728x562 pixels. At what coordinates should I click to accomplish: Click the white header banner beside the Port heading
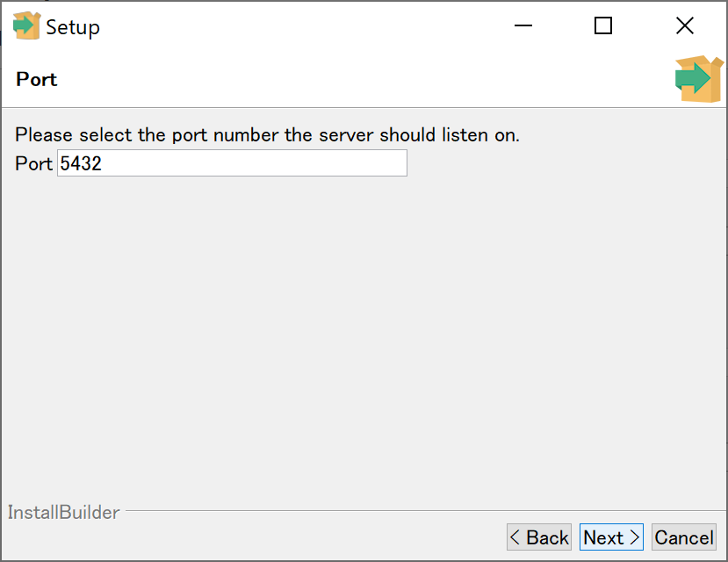point(351,79)
